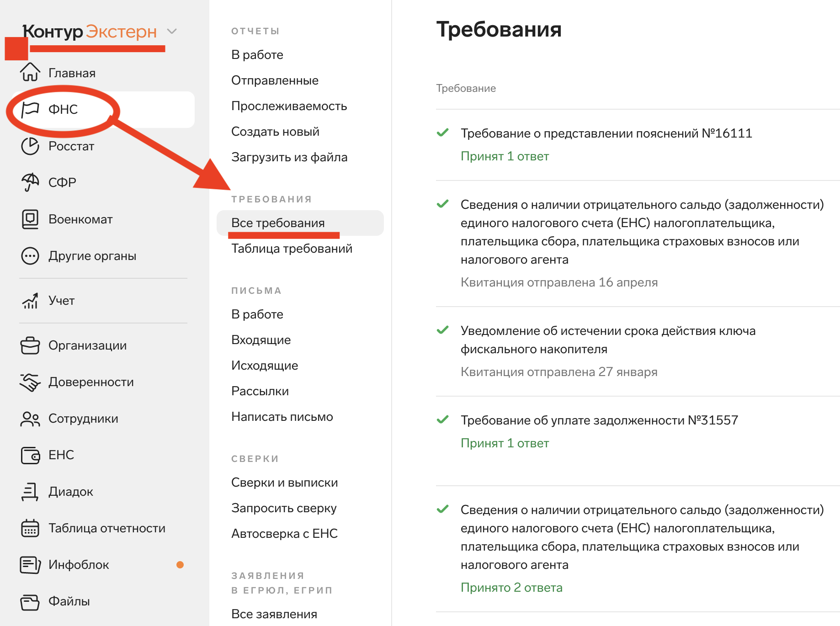The height and width of the screenshot is (626, 840).
Task: Open Требование о представлении пояснений №16111
Action: [606, 133]
